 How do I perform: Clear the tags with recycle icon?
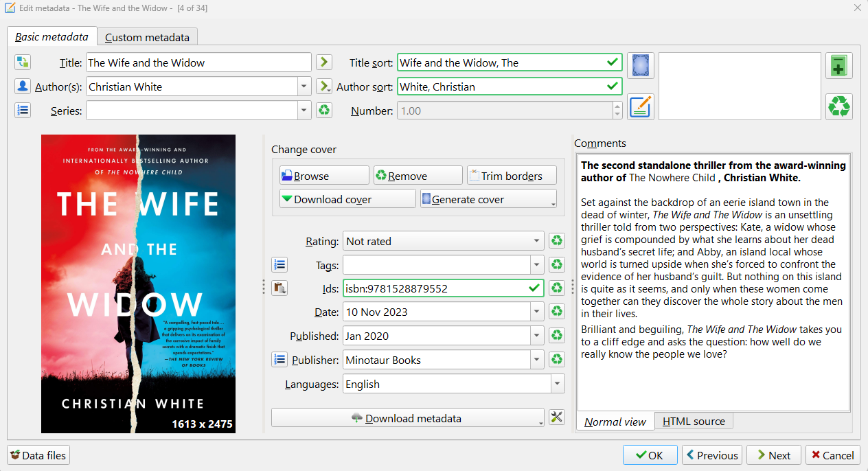click(557, 265)
